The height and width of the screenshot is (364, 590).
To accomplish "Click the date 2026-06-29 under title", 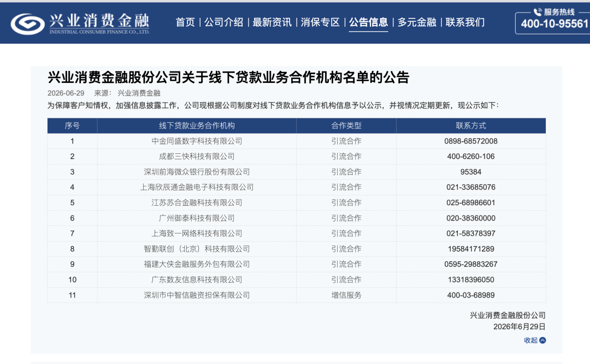I will pos(66,93).
